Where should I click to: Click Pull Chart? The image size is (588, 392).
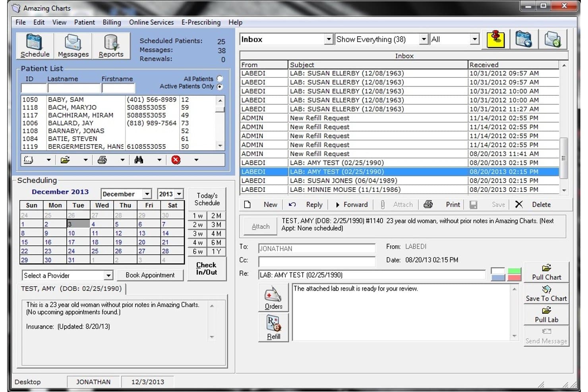click(x=546, y=272)
